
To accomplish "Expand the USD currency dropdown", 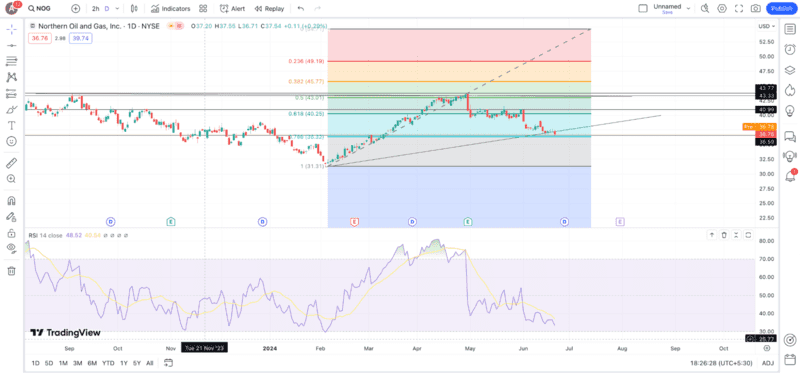I will pyautogui.click(x=766, y=26).
